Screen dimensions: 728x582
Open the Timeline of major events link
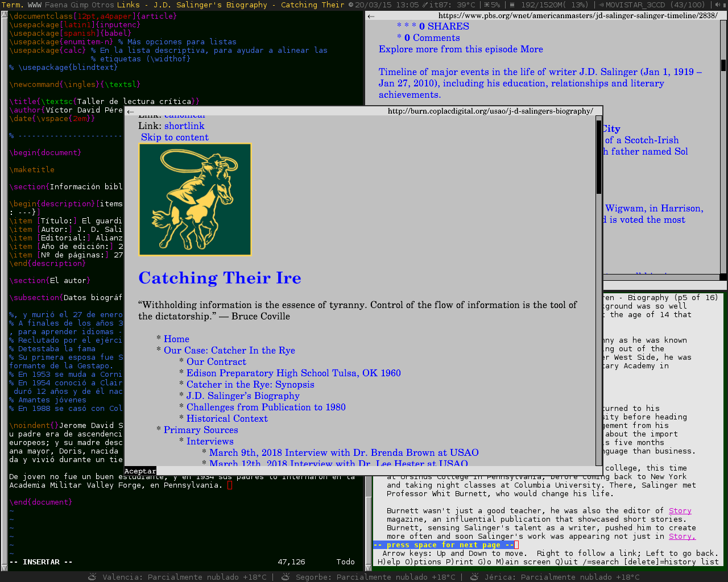540,84
